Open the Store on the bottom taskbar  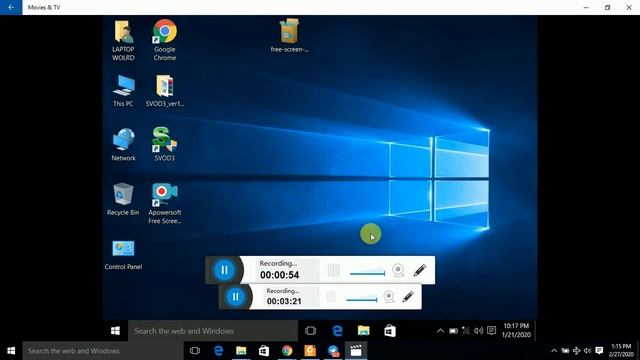[264, 351]
